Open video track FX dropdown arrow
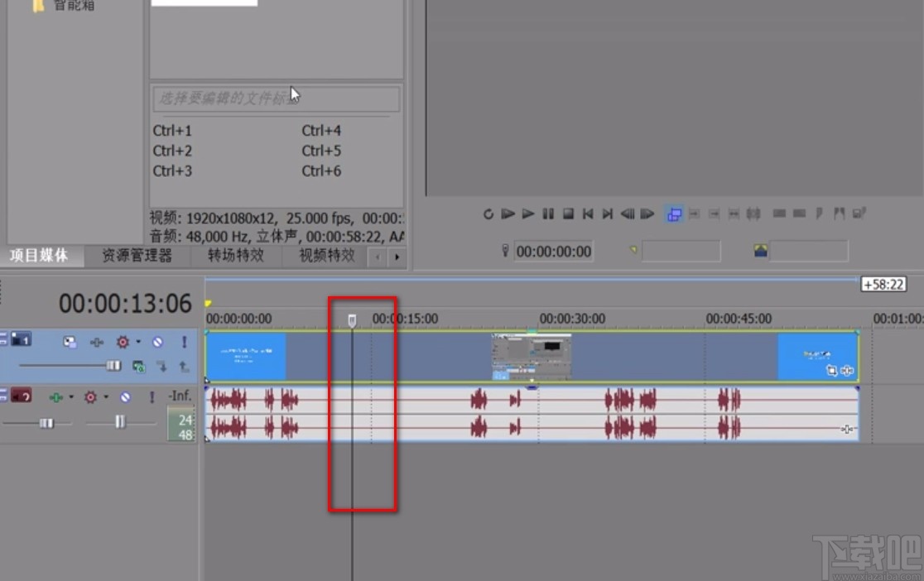Screen dimensions: 924x581 click(x=138, y=342)
